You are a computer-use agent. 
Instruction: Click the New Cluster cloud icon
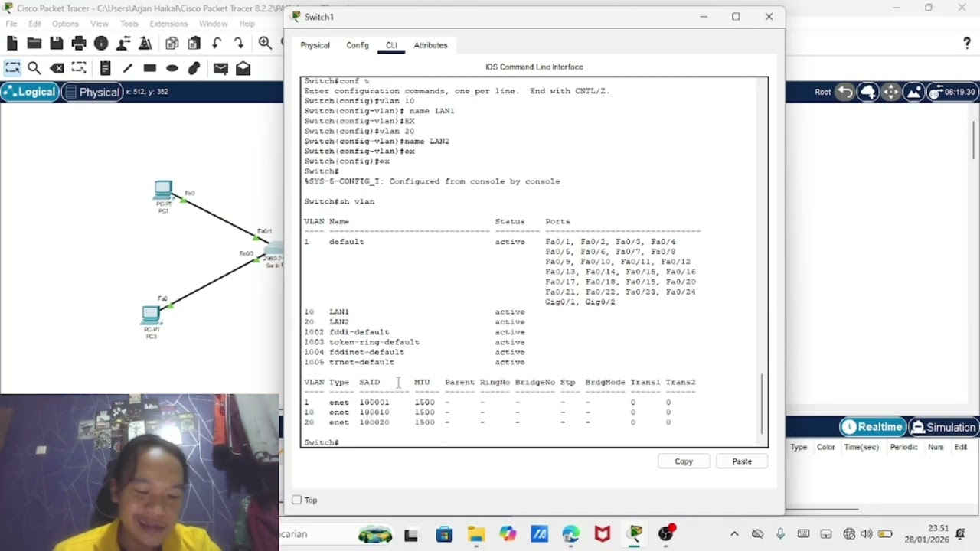click(868, 92)
